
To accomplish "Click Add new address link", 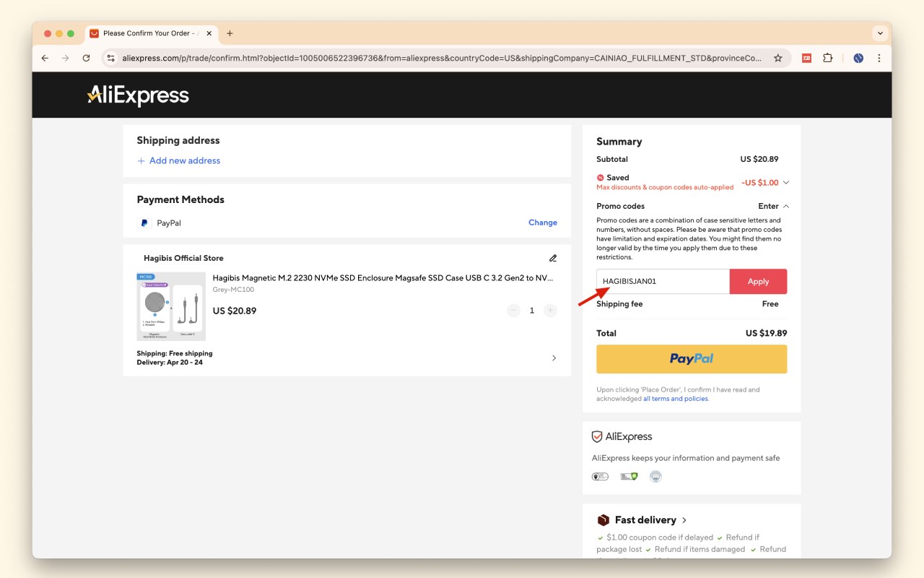I will pyautogui.click(x=184, y=160).
